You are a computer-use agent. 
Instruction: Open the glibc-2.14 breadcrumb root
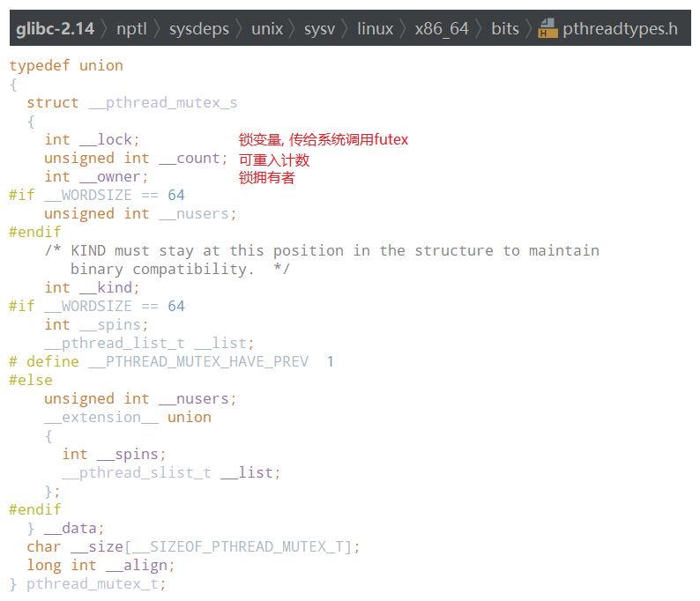pyautogui.click(x=55, y=29)
